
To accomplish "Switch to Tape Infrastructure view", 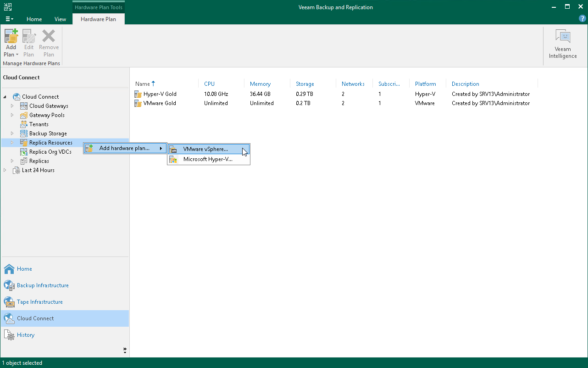I will click(39, 301).
